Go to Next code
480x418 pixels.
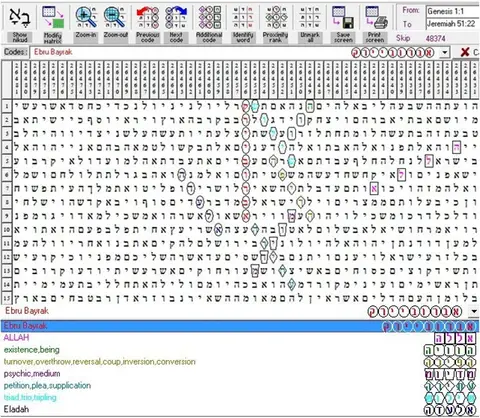(176, 18)
